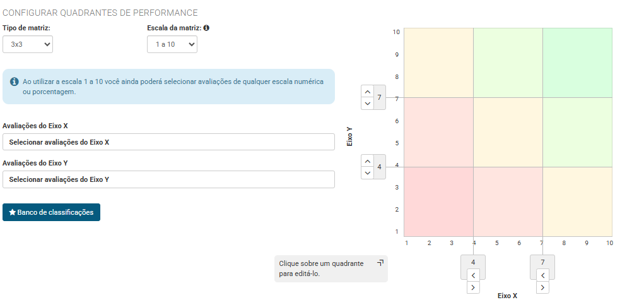644x307 pixels.
Task: Move X-axis threshold 4 to the right
Action: [x=474, y=287]
